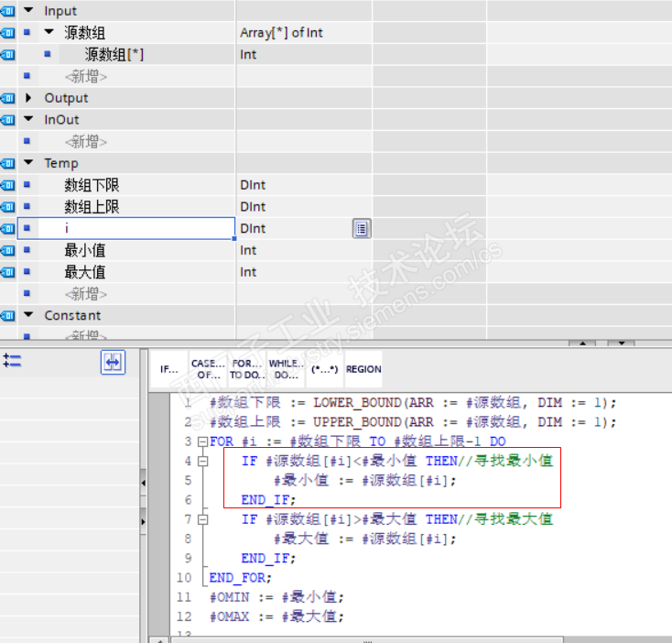Click the Int type of 源数组[*]
The width and height of the screenshot is (672, 643).
pyautogui.click(x=248, y=54)
